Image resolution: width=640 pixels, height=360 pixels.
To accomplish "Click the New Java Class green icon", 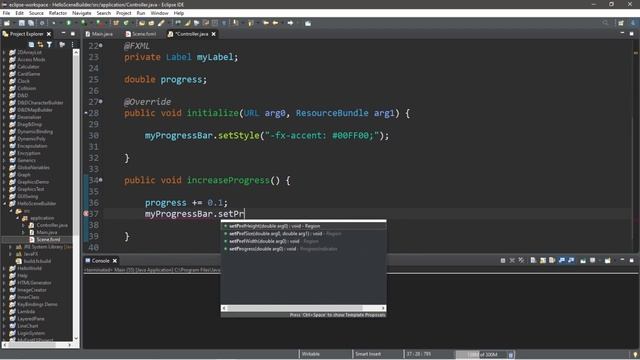I will [x=126, y=23].
